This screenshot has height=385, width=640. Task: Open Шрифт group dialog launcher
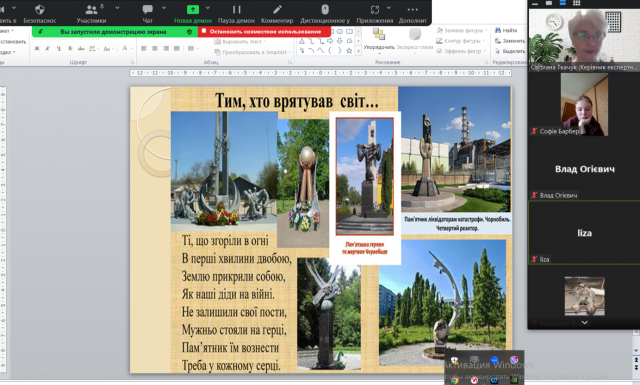point(132,62)
